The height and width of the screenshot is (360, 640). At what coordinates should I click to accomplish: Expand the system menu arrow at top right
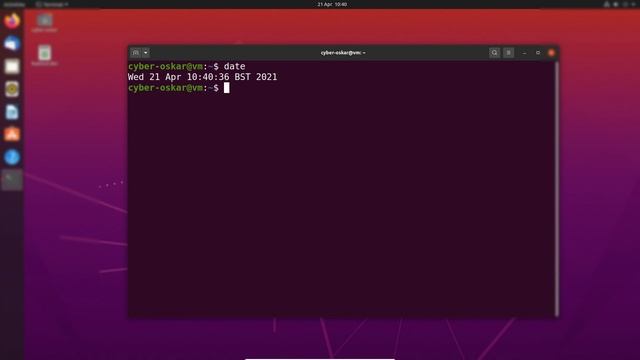click(633, 4)
